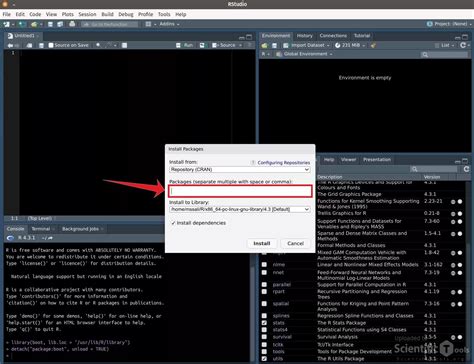The width and height of the screenshot is (474, 364).
Task: Expand the Addins dropdown
Action: click(169, 24)
